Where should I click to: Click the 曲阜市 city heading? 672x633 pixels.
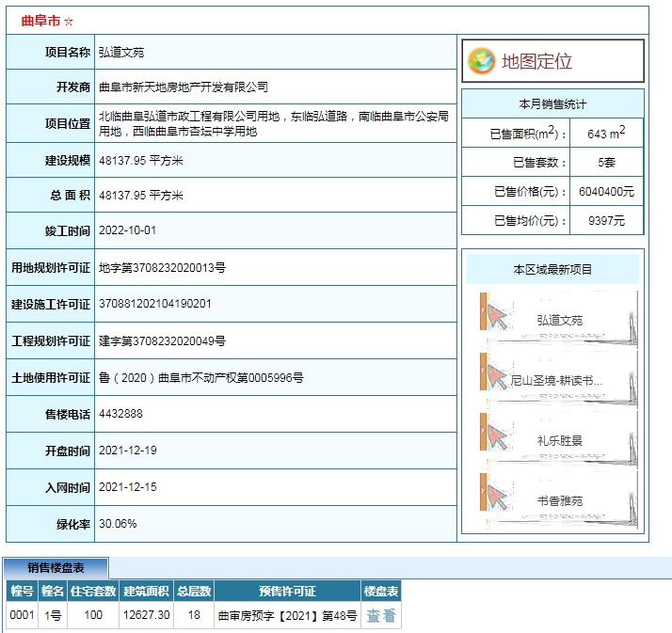(x=40, y=21)
